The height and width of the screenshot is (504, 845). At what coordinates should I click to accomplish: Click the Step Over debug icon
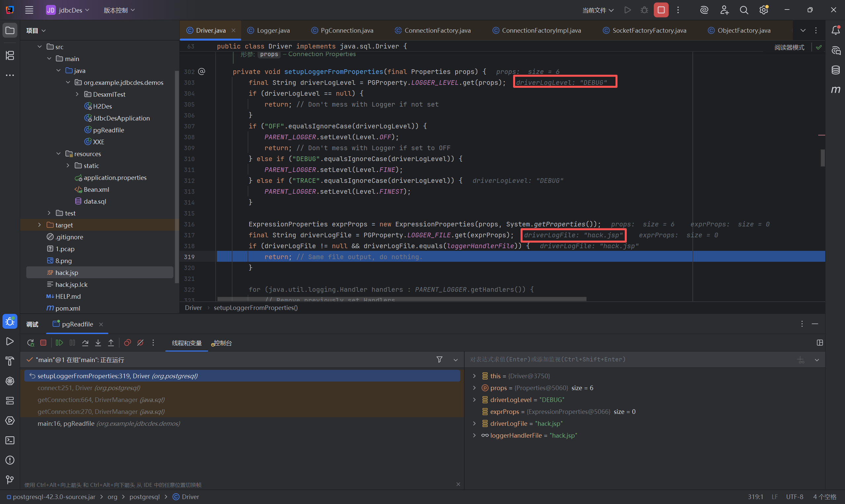85,343
